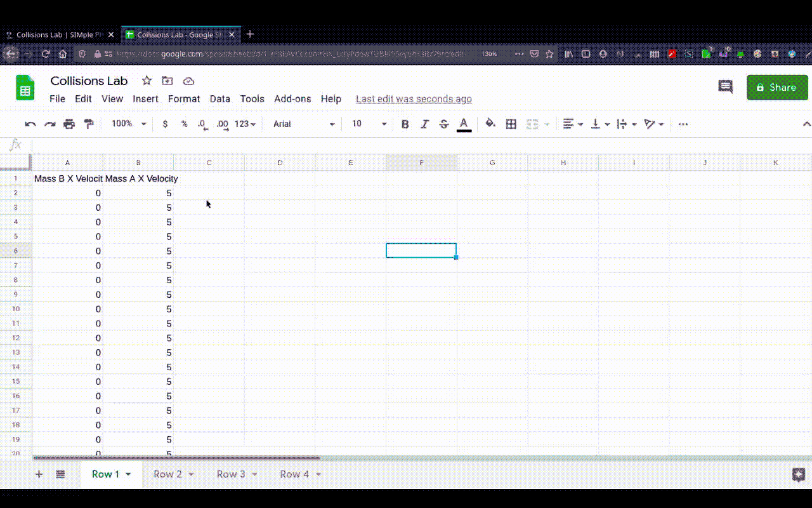This screenshot has height=508, width=812.
Task: Select column F header
Action: 421,162
